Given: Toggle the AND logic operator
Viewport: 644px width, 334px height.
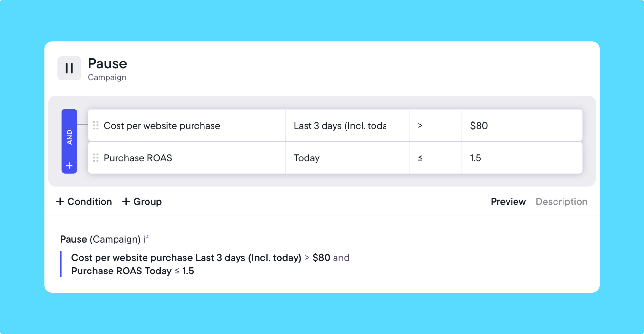Looking at the screenshot, I should pos(69,137).
